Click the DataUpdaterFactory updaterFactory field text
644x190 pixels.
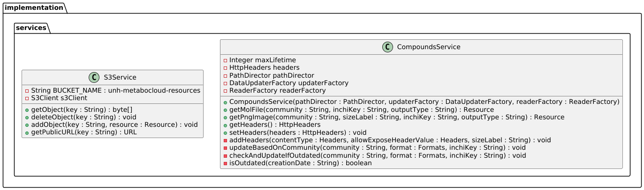(289, 82)
